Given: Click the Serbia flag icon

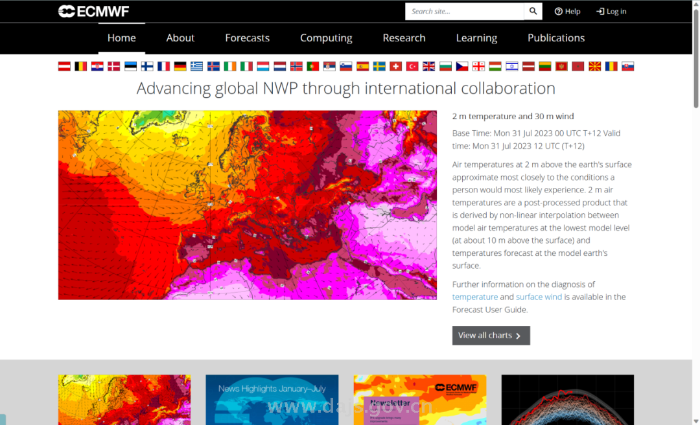Looking at the screenshot, I should point(329,67).
